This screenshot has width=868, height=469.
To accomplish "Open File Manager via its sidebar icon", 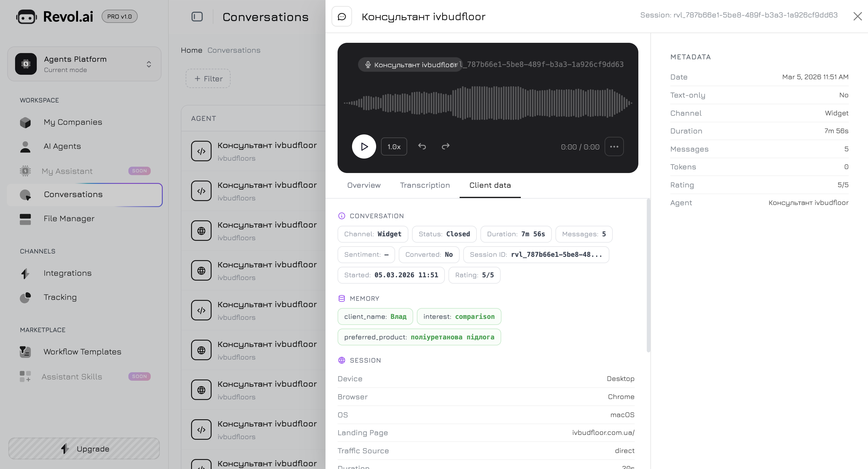I will [x=26, y=219].
